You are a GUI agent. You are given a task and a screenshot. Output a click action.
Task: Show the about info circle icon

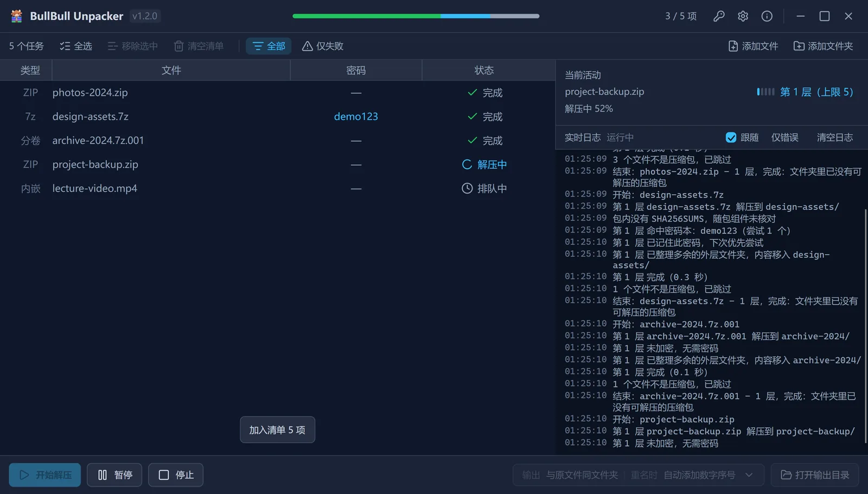point(767,16)
